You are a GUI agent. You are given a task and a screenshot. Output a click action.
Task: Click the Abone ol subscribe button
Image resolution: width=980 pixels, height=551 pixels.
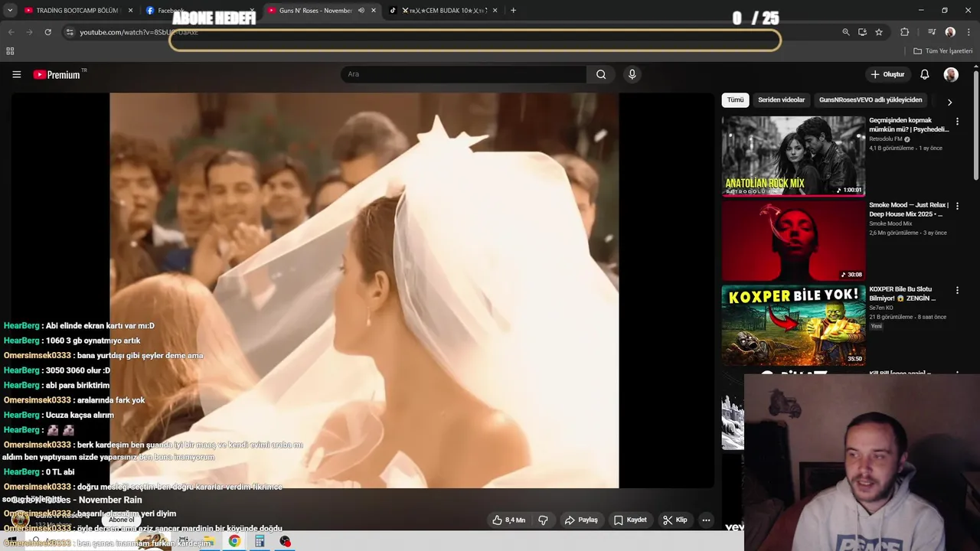point(121,520)
